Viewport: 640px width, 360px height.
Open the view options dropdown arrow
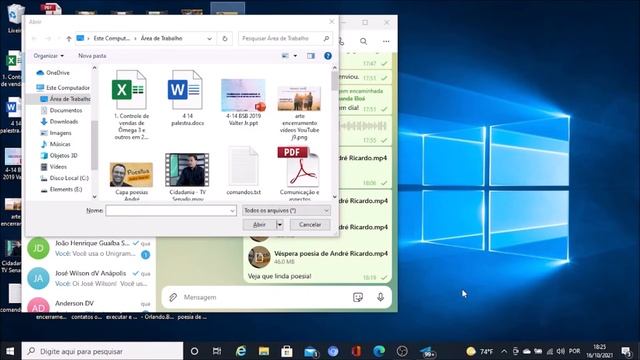click(295, 56)
